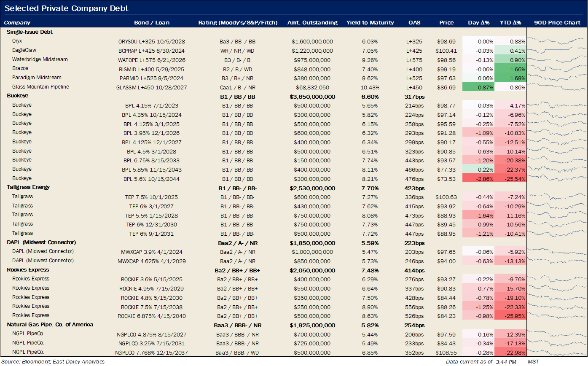Click the Company column header
588x366 pixels.
(x=17, y=23)
